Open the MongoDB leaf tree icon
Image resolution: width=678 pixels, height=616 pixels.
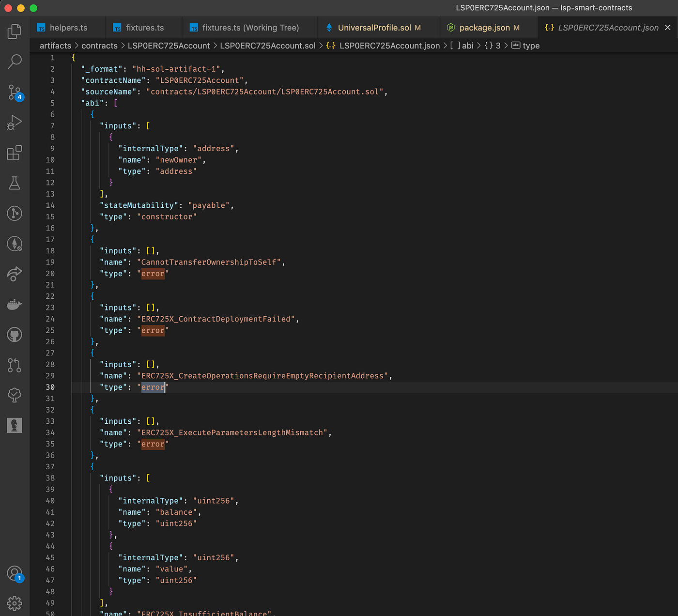pyautogui.click(x=15, y=395)
